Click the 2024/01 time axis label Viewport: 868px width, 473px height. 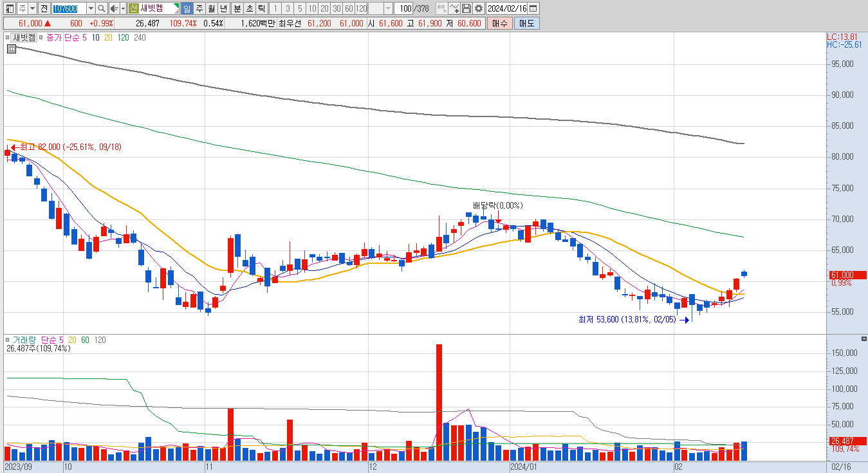point(524,467)
